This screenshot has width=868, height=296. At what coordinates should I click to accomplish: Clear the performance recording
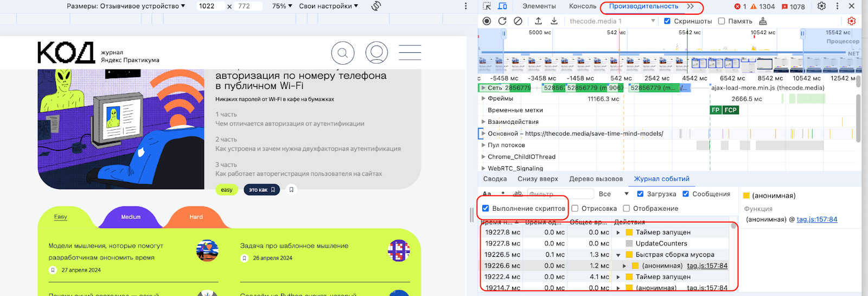point(518,21)
